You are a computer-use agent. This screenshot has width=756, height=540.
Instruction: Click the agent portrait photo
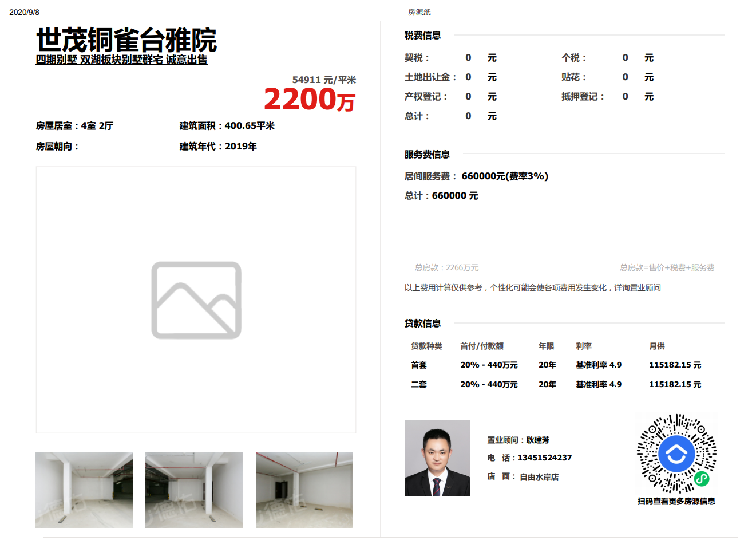click(x=437, y=458)
